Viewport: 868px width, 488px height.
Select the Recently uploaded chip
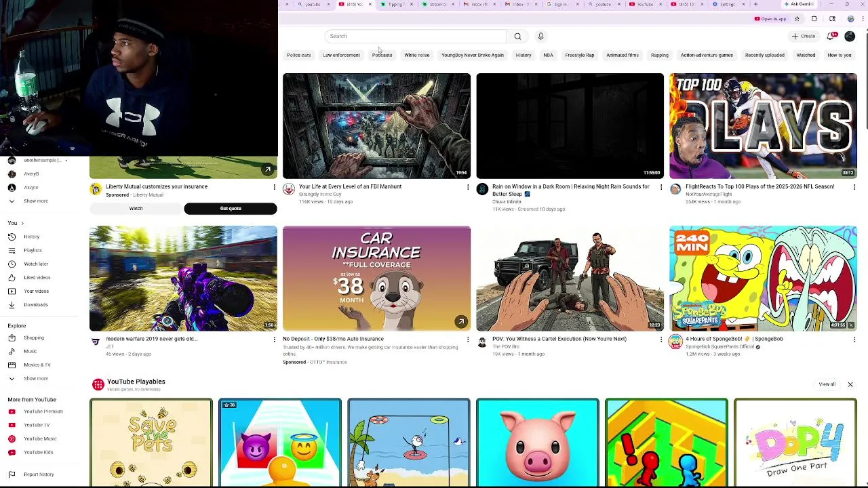[x=765, y=55]
